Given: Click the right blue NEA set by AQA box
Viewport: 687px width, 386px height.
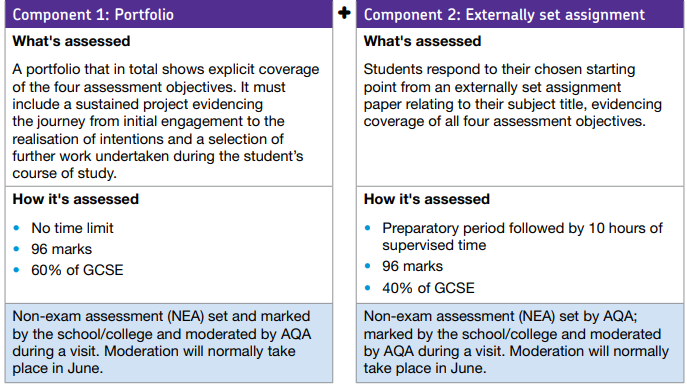Looking at the screenshot, I should coord(520,343).
